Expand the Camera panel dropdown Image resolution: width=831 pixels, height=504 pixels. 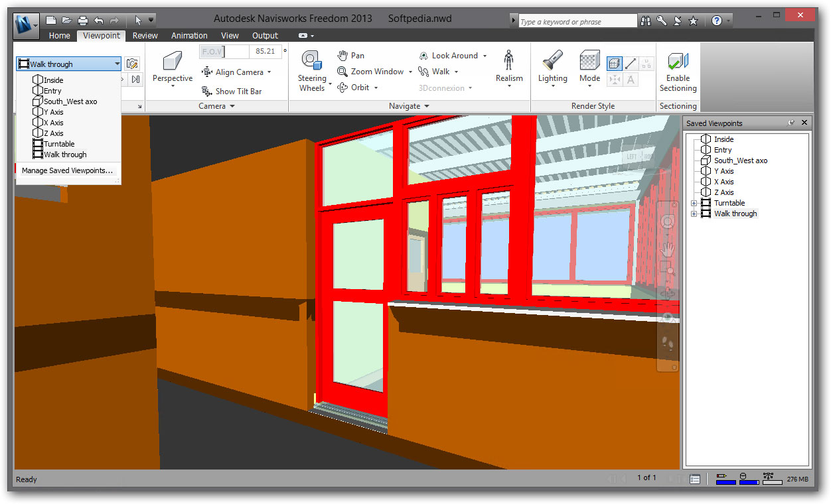[x=232, y=106]
